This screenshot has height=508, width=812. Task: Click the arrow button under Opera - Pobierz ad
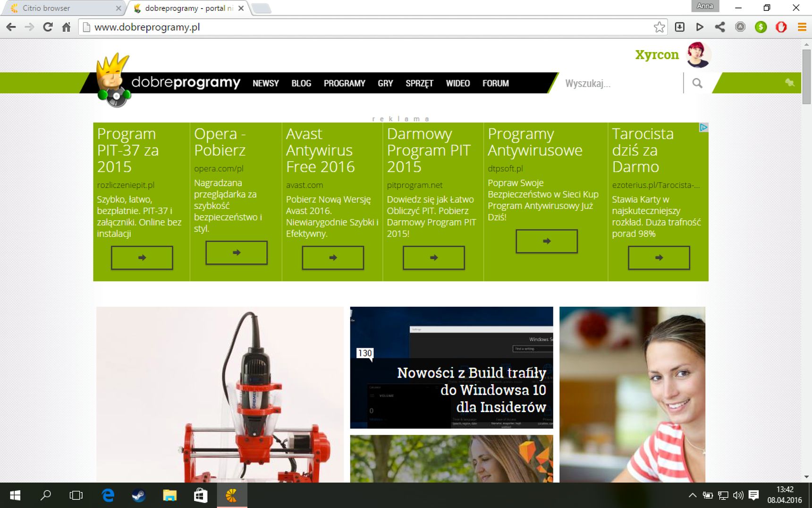click(237, 252)
